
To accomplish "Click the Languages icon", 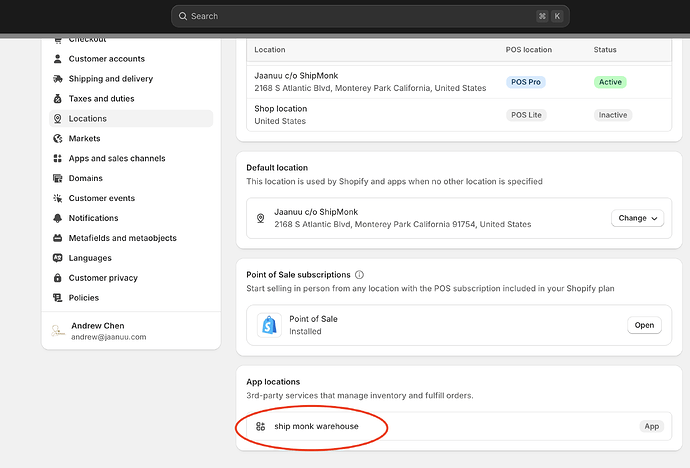I will (58, 258).
